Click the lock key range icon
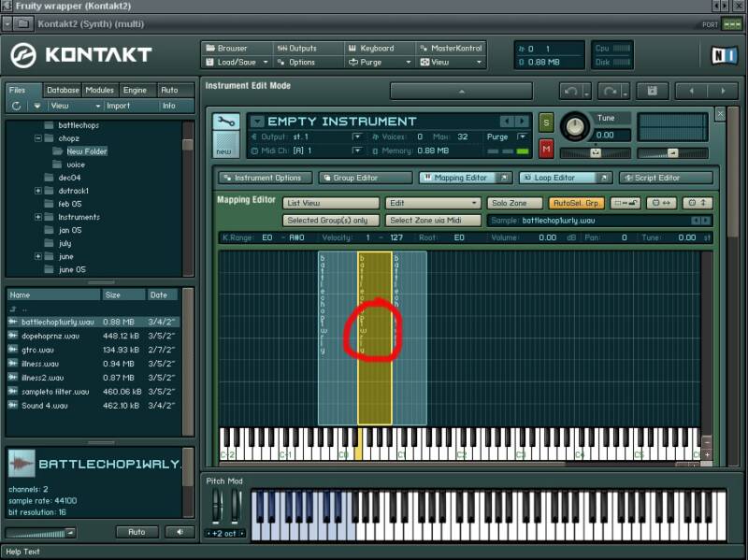Viewport: 748px width, 560px height. (626, 203)
